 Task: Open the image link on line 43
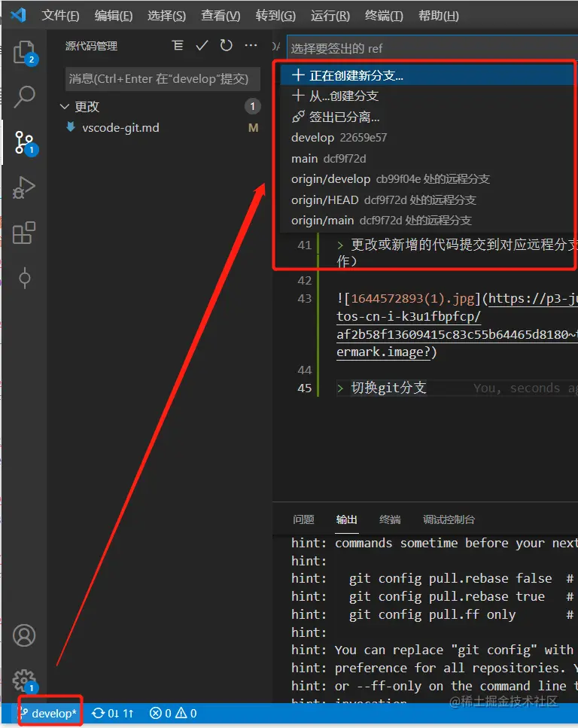point(457,325)
